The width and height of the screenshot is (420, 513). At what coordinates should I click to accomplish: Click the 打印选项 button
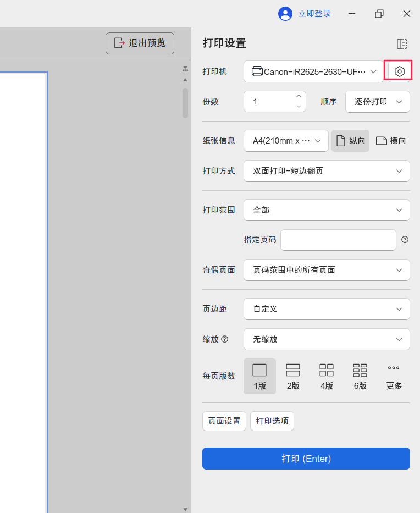click(272, 421)
